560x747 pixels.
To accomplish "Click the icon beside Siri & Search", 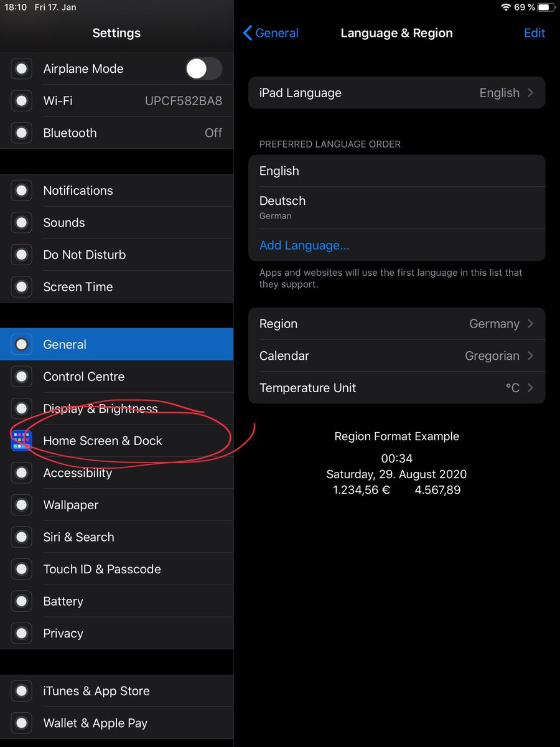I will 22,537.
